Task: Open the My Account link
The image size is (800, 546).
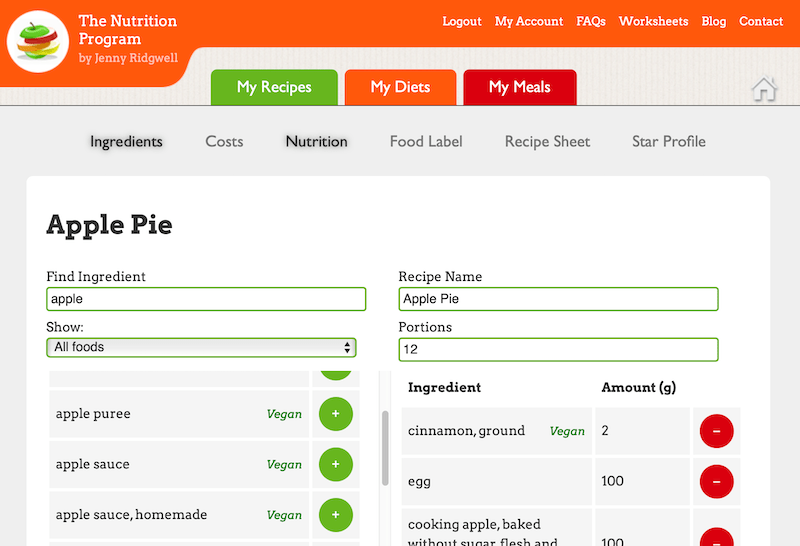Action: pos(529,21)
